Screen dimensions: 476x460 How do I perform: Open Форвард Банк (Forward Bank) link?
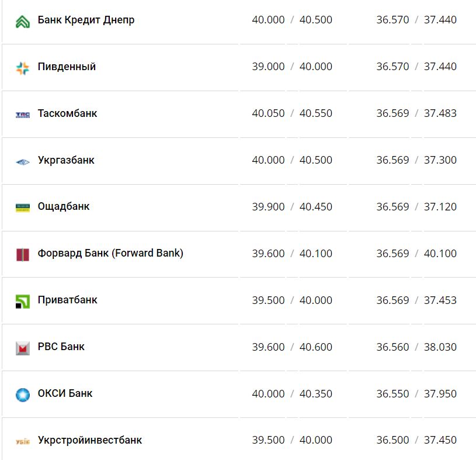point(110,253)
